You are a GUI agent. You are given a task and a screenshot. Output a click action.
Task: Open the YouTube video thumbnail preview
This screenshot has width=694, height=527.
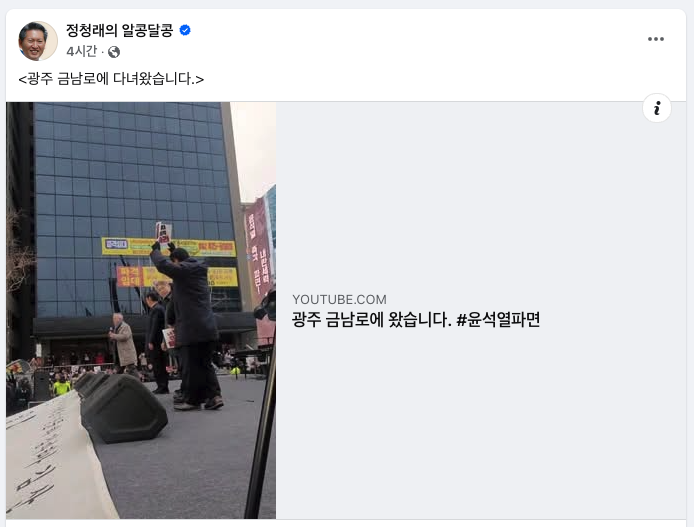141,310
